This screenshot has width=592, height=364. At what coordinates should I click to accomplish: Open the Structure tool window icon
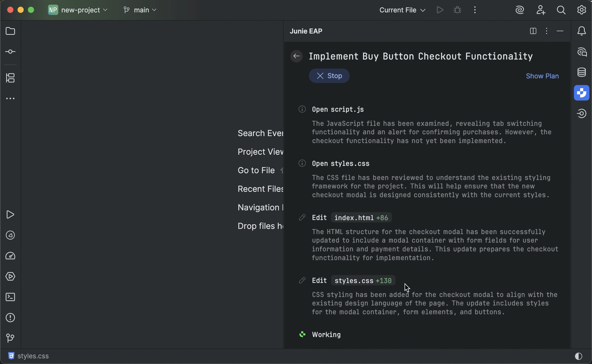click(x=10, y=78)
